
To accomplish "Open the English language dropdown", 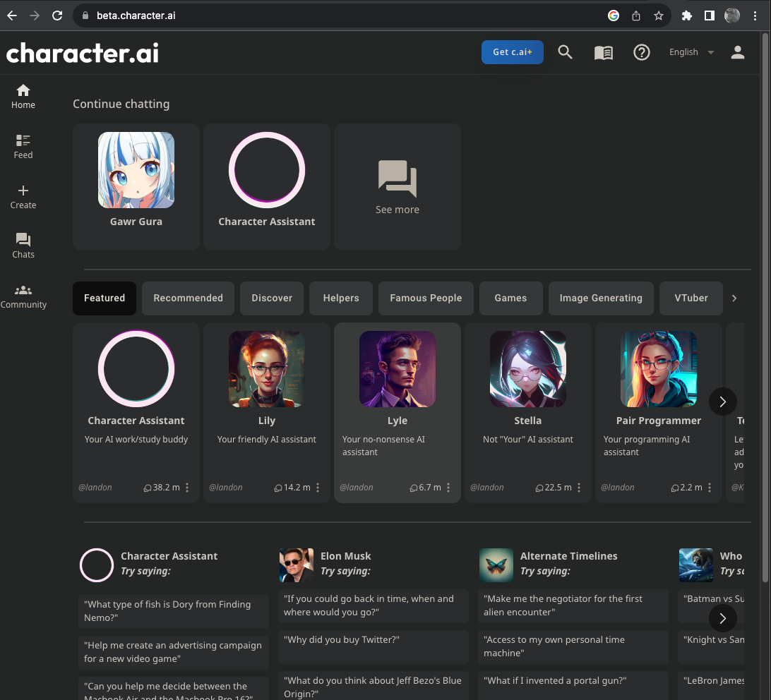I will point(691,52).
